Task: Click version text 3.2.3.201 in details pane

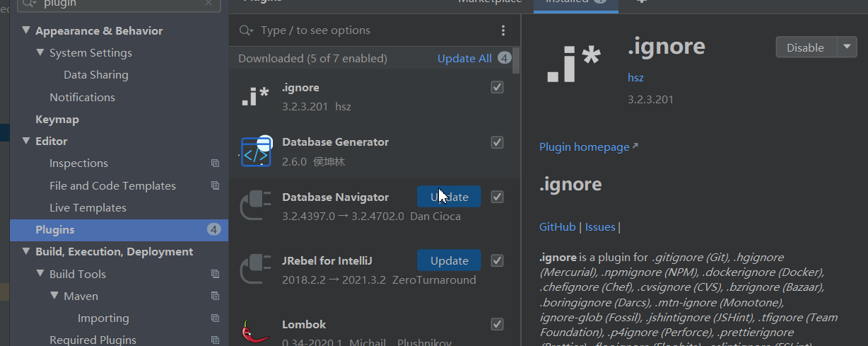Action: 650,100
